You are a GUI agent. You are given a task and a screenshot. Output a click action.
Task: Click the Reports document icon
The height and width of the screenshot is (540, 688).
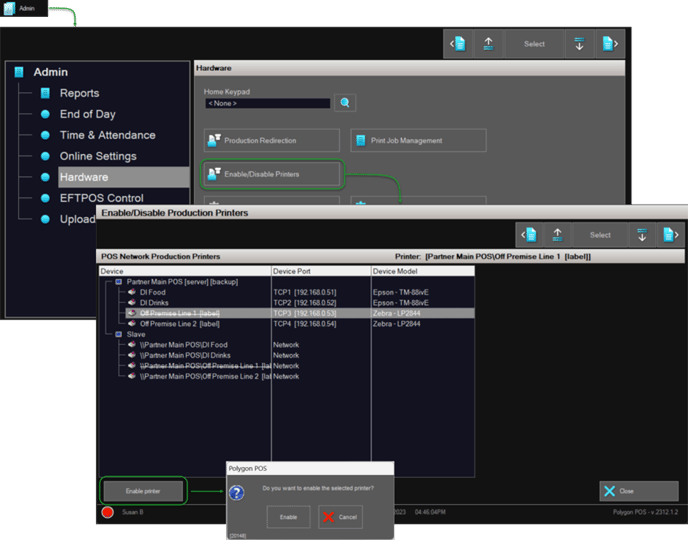pyautogui.click(x=45, y=93)
